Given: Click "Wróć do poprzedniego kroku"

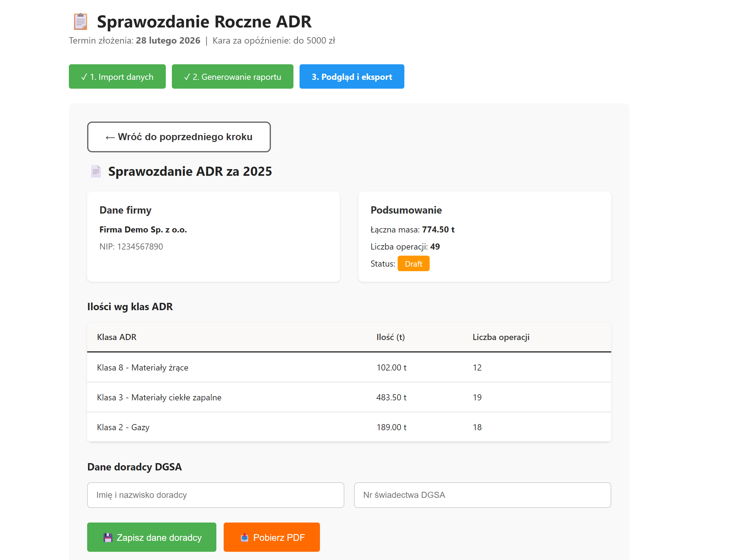Looking at the screenshot, I should (x=179, y=137).
